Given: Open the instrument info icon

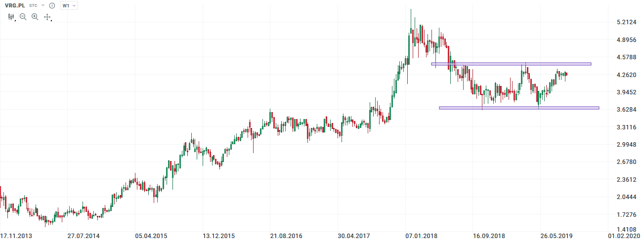Looking at the screenshot, I should (52, 5).
